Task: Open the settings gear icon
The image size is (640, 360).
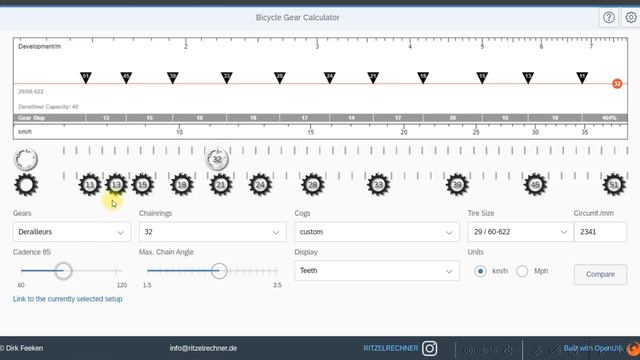Action: click(x=631, y=18)
